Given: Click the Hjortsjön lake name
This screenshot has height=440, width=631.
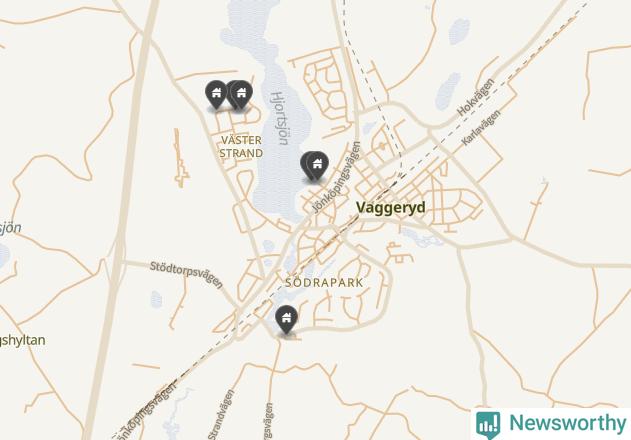Looking at the screenshot, I should click(280, 118).
